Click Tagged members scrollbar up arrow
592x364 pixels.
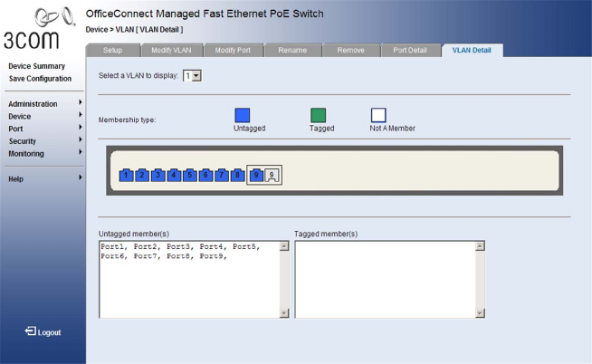point(480,246)
